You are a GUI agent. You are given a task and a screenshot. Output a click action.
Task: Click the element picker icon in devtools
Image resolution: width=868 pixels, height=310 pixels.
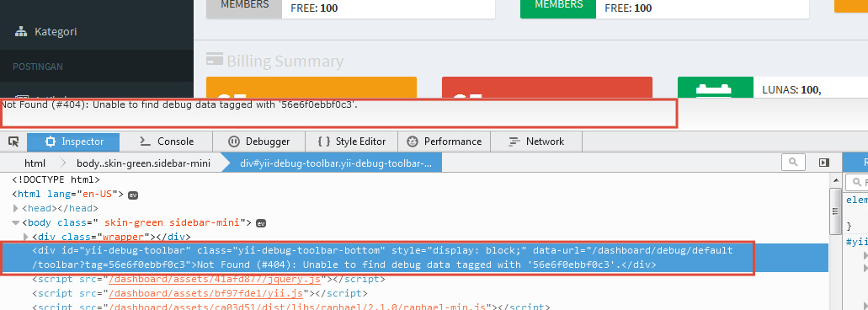click(13, 142)
